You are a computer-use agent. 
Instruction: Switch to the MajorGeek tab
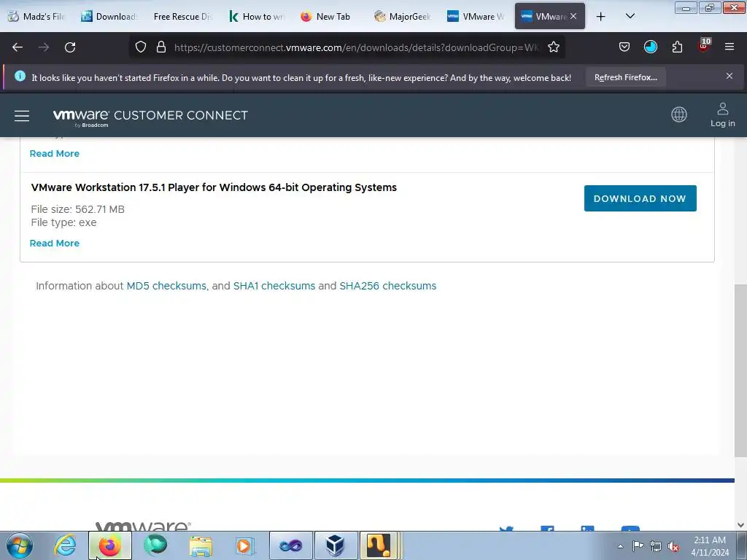(x=403, y=17)
